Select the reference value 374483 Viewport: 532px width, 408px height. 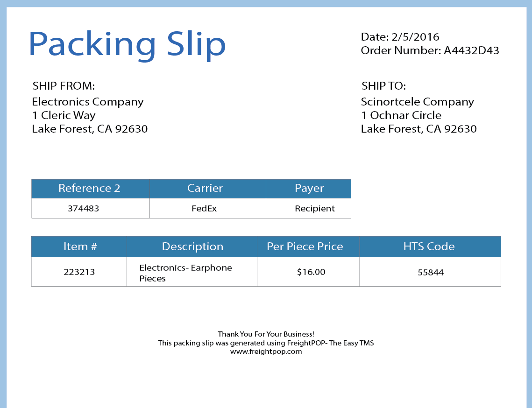point(84,208)
